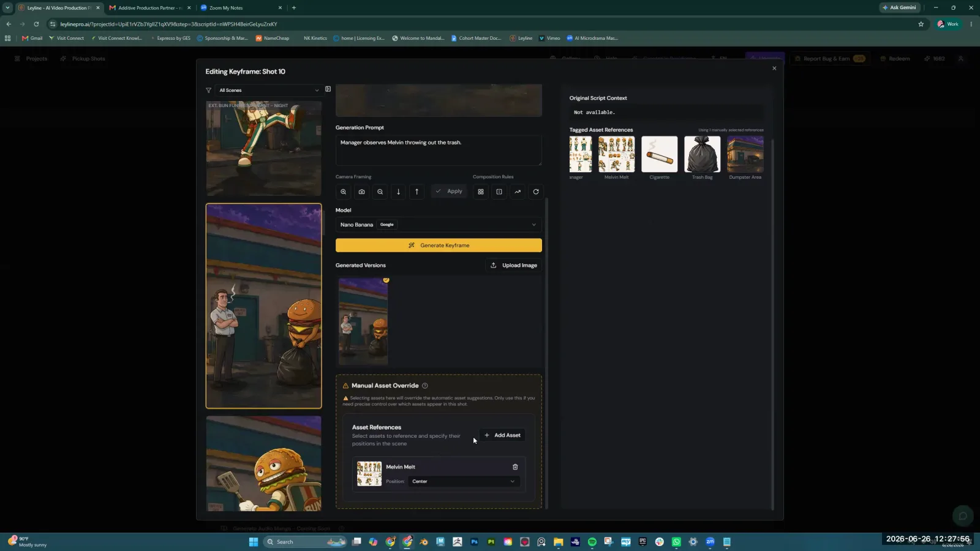Click the taskbar Search box
The height and width of the screenshot is (551, 980).
tap(304, 542)
